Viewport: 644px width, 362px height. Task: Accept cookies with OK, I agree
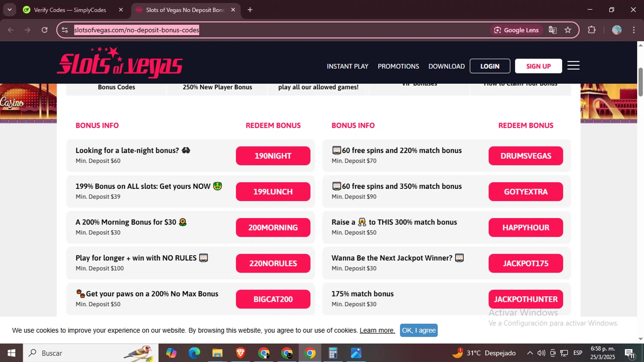coord(419,330)
